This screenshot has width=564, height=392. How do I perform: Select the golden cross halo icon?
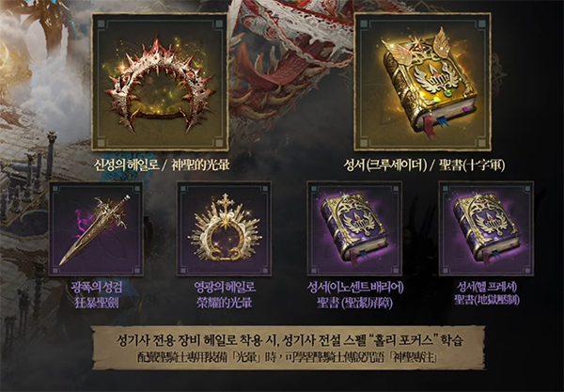point(224,228)
